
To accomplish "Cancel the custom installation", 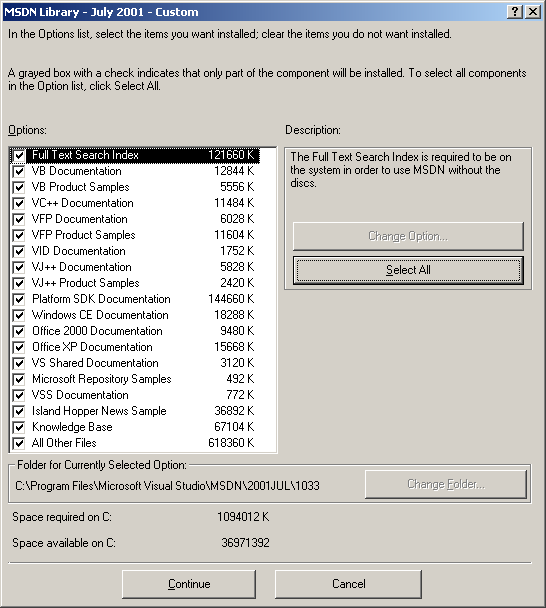I will pyautogui.click(x=348, y=584).
